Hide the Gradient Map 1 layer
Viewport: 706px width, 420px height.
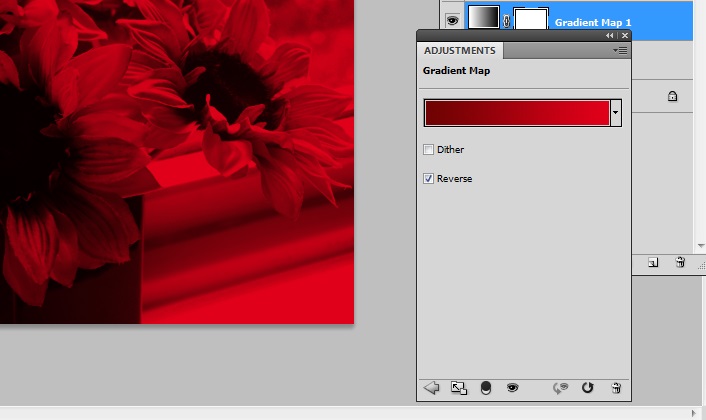pos(451,19)
